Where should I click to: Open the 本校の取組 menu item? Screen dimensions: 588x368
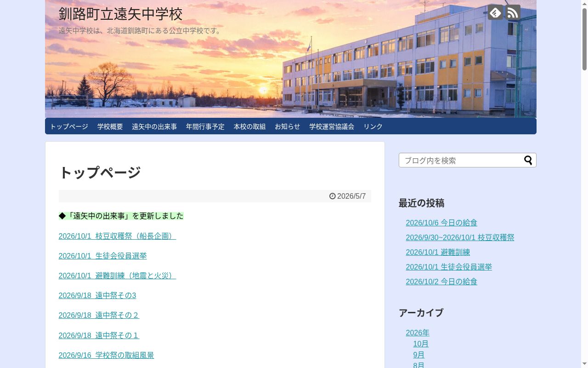coord(249,126)
